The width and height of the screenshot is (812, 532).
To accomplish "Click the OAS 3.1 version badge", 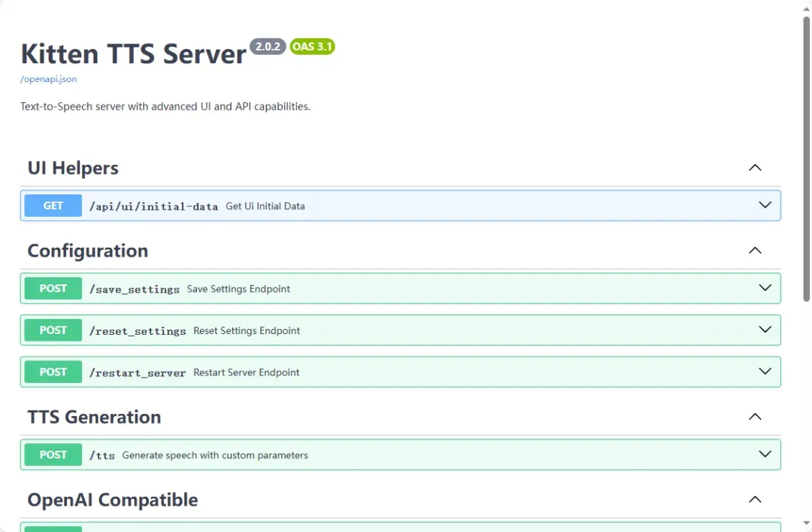I will click(312, 47).
